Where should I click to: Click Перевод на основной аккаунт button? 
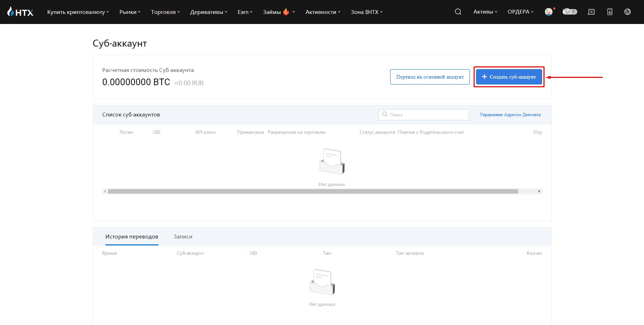430,77
